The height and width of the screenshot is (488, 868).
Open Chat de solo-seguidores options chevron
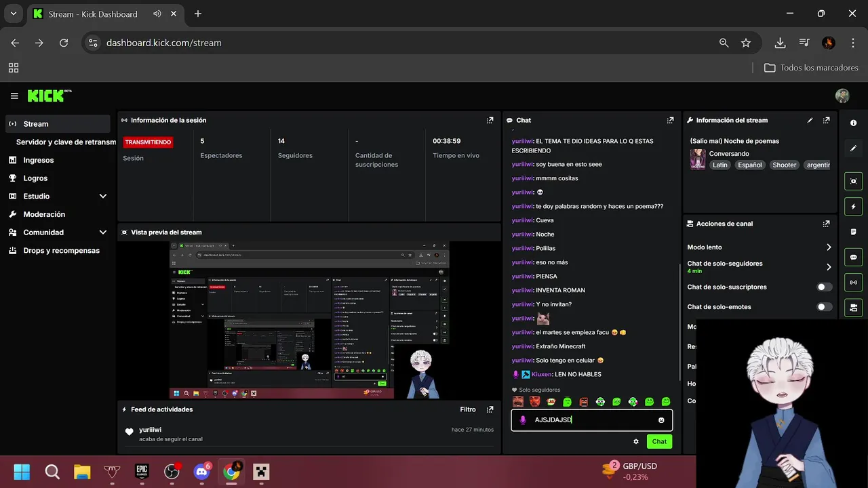tap(829, 267)
